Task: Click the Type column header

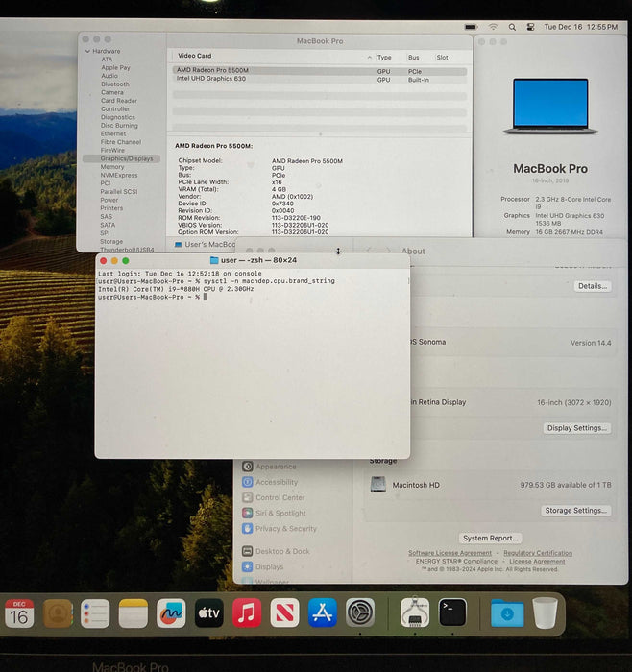Action: 384,57
